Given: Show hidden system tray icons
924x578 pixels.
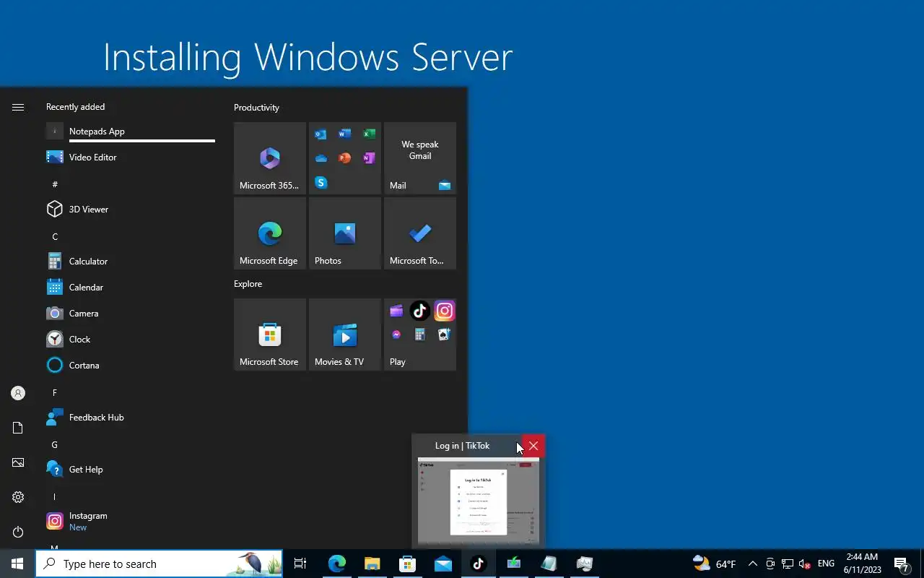Looking at the screenshot, I should [752, 564].
